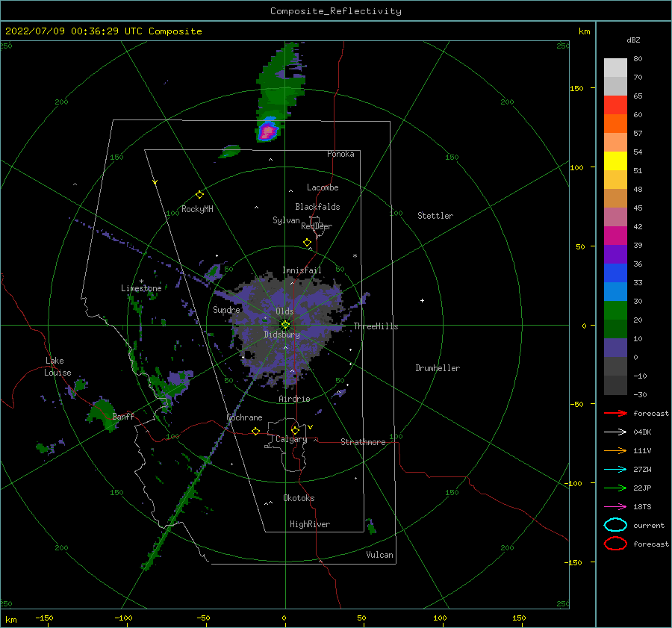Select the Stettler label

click(435, 216)
